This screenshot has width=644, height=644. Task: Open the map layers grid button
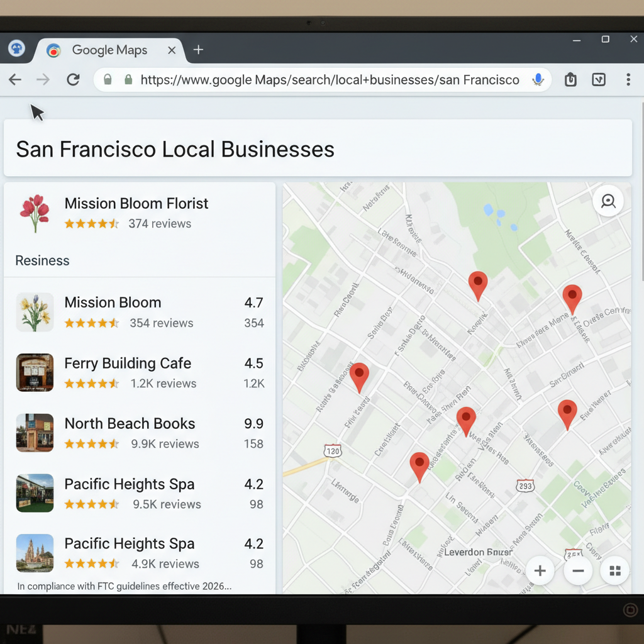click(x=615, y=570)
